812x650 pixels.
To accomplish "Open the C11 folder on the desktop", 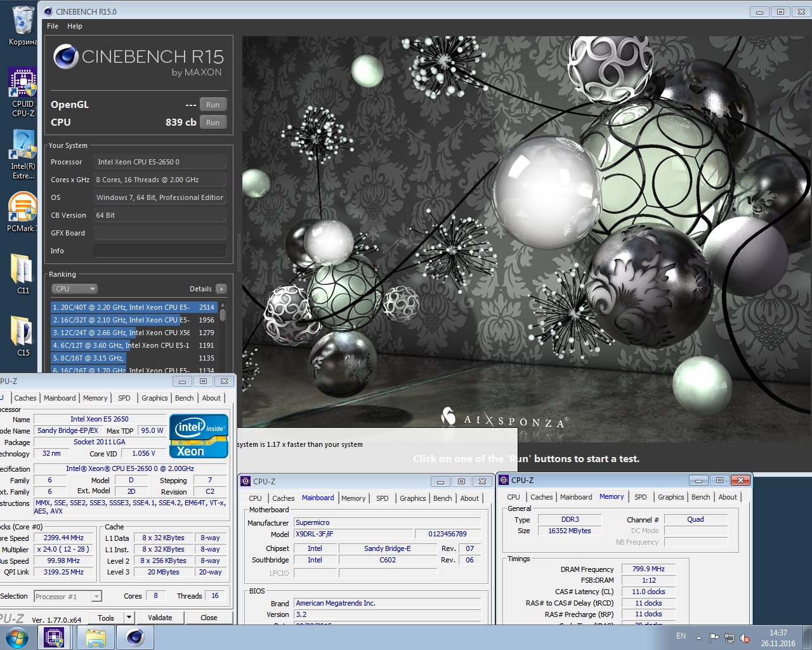I will (x=23, y=274).
